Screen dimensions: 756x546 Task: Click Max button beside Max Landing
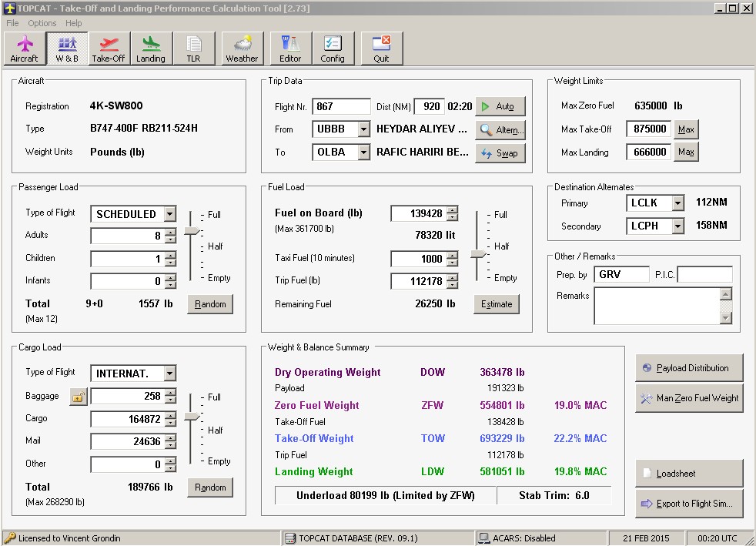pyautogui.click(x=686, y=152)
